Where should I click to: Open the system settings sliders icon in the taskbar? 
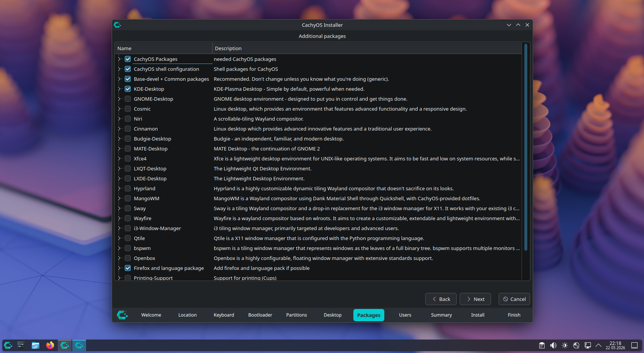tap(21, 345)
